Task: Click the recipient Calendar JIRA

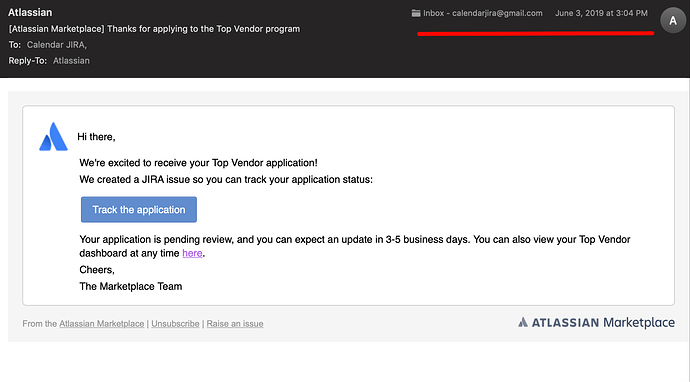Action: 57,45
